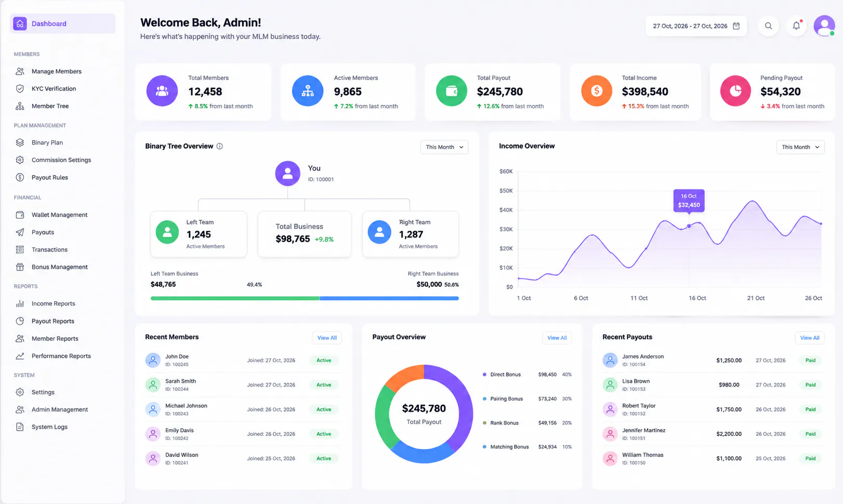Click the You root node avatar
Image resolution: width=843 pixels, height=504 pixels.
[x=287, y=174]
